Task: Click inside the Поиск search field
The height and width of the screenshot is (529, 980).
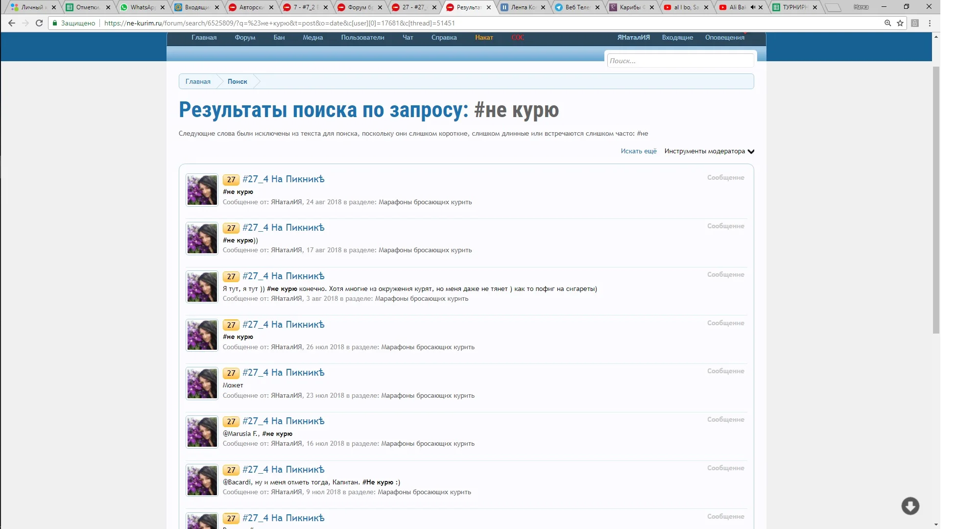Action: coord(680,60)
